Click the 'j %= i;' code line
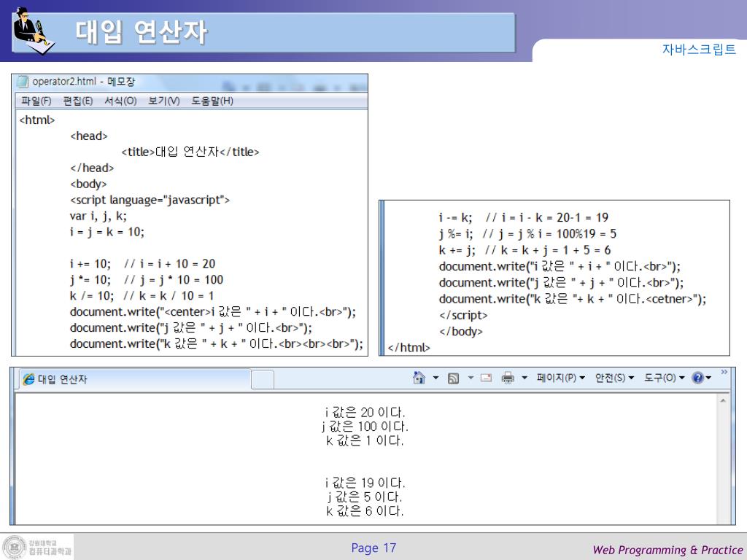747x560 pixels. (x=527, y=234)
